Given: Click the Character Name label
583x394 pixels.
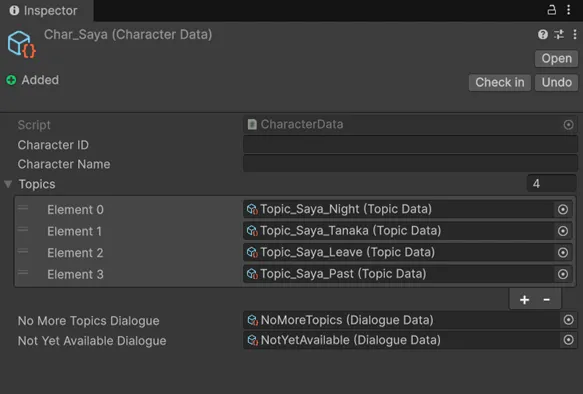Looking at the screenshot, I should [64, 164].
